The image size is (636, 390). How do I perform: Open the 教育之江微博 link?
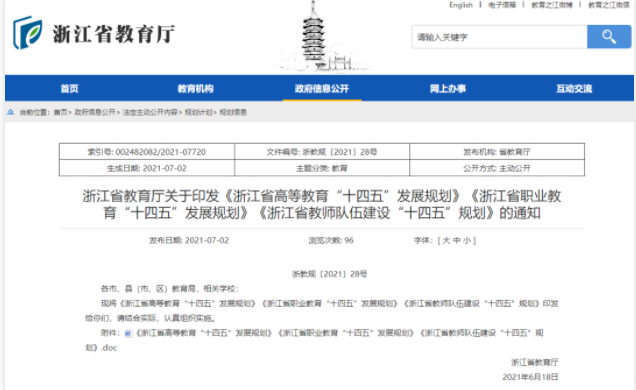pyautogui.click(x=552, y=5)
